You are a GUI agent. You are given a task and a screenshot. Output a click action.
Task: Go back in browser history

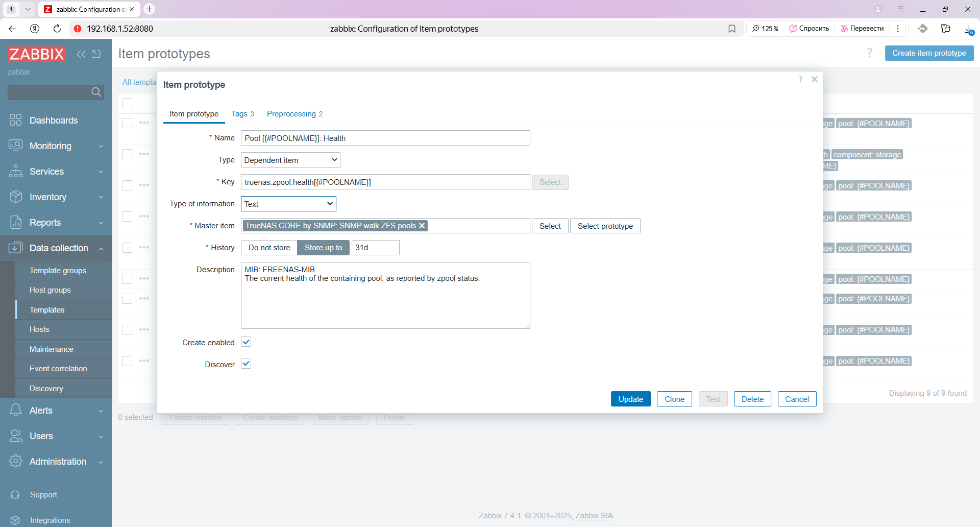click(12, 29)
